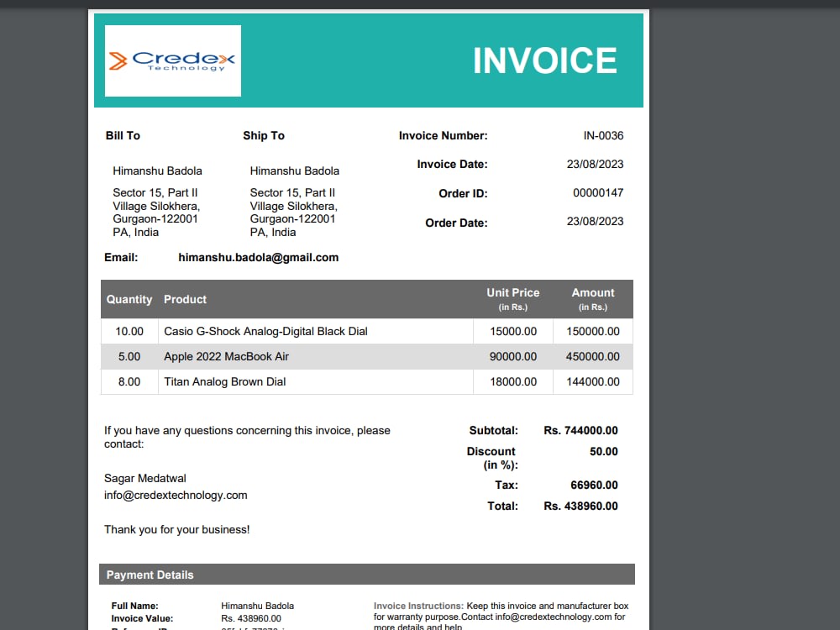Click Thank you for your business text
Viewport: 840px width, 630px height.
176,530
